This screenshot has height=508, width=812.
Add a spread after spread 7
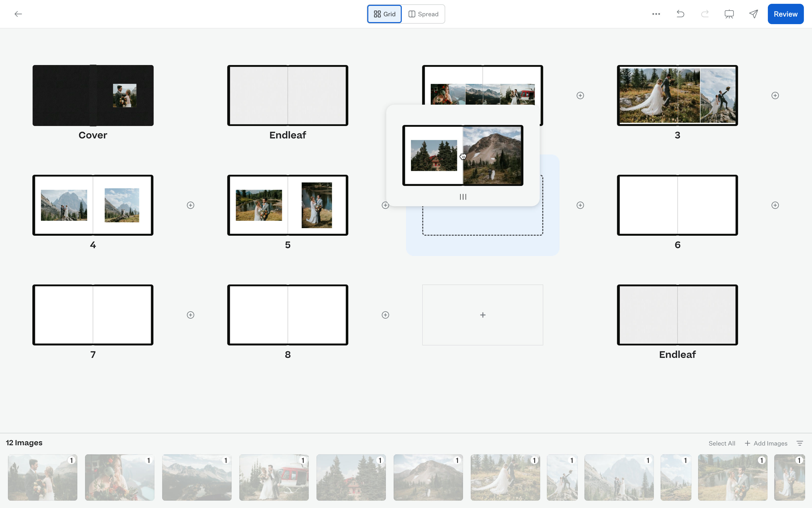click(x=190, y=315)
